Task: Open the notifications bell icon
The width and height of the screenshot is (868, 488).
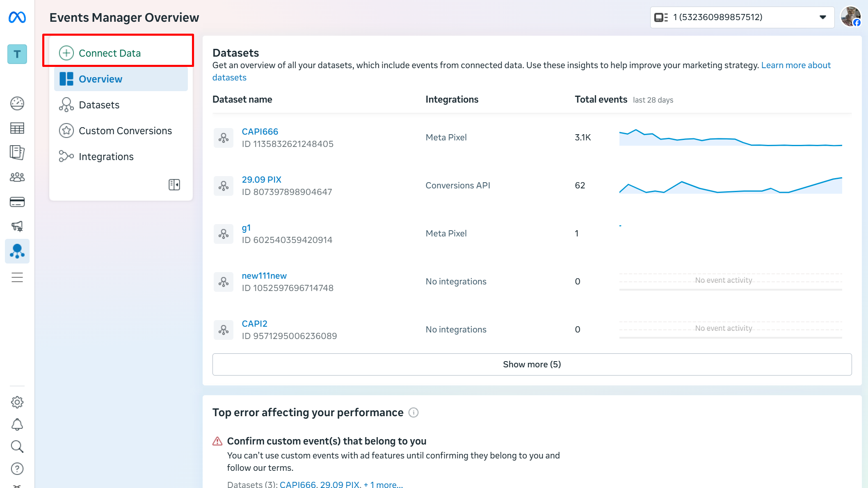Action: (17, 424)
